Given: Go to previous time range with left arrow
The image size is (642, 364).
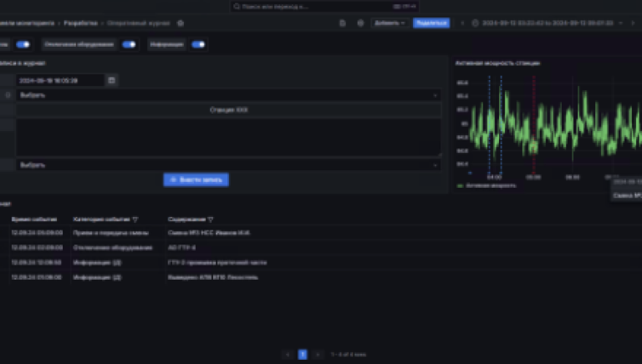Looking at the screenshot, I should click(462, 23).
